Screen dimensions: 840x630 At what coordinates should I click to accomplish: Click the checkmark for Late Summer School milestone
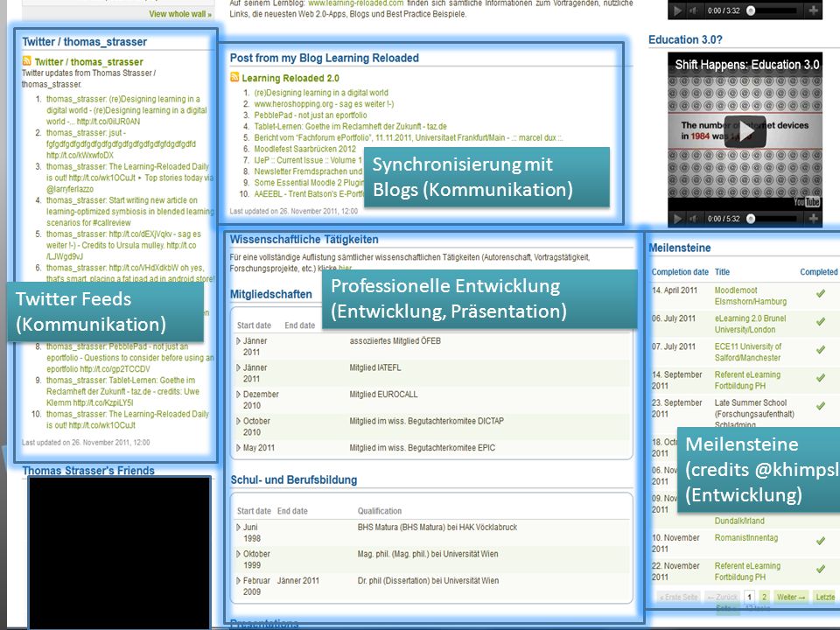point(820,405)
